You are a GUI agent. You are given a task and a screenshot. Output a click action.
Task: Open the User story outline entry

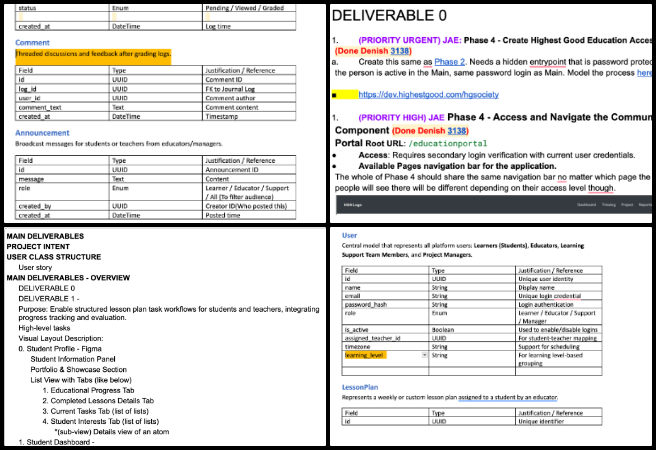(x=35, y=267)
